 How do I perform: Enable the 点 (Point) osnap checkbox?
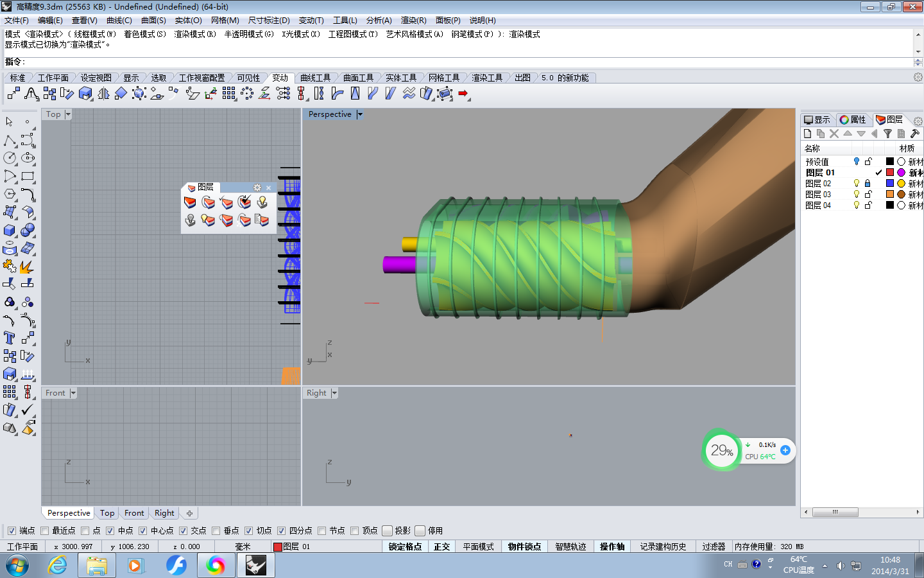coord(85,530)
